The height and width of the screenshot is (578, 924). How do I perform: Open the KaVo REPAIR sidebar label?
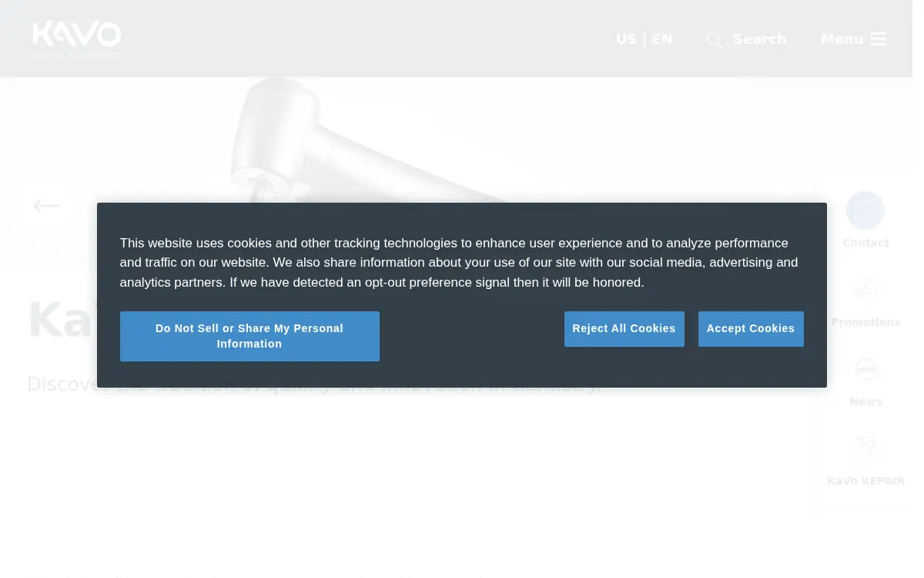(865, 481)
